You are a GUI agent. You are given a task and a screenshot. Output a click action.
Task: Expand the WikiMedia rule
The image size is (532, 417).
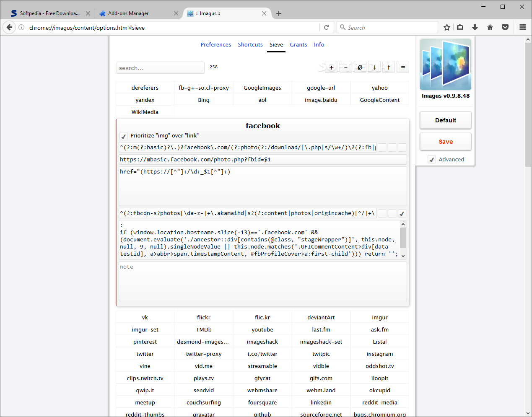[145, 112]
